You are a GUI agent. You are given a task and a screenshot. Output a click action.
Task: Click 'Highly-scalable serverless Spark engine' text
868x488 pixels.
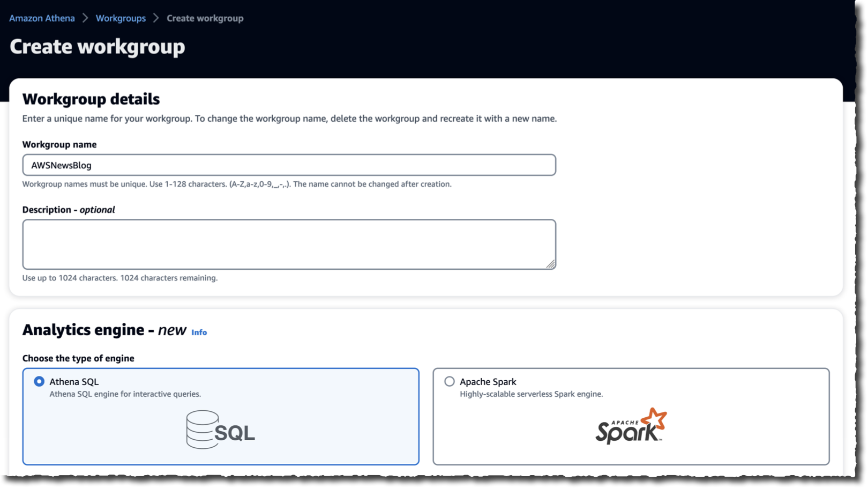pyautogui.click(x=532, y=394)
